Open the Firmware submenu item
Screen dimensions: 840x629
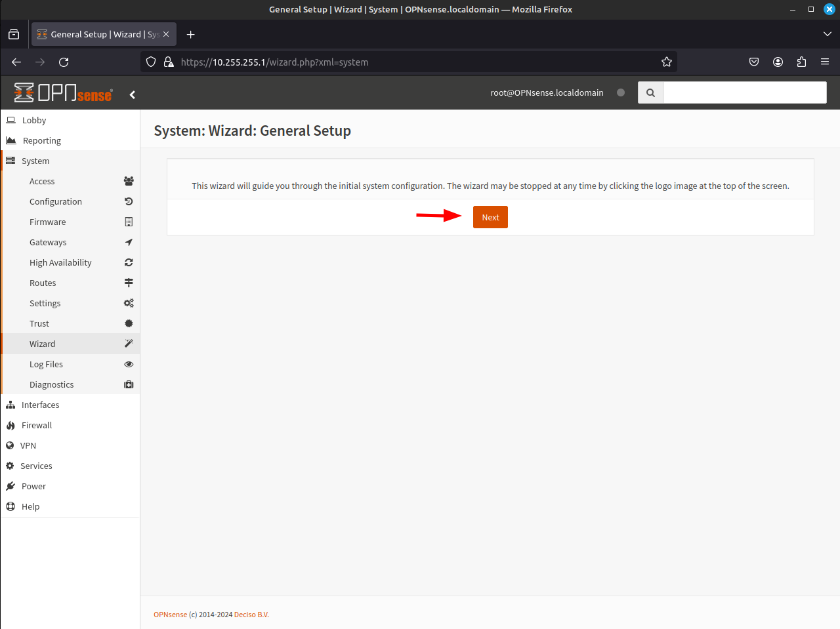(48, 222)
